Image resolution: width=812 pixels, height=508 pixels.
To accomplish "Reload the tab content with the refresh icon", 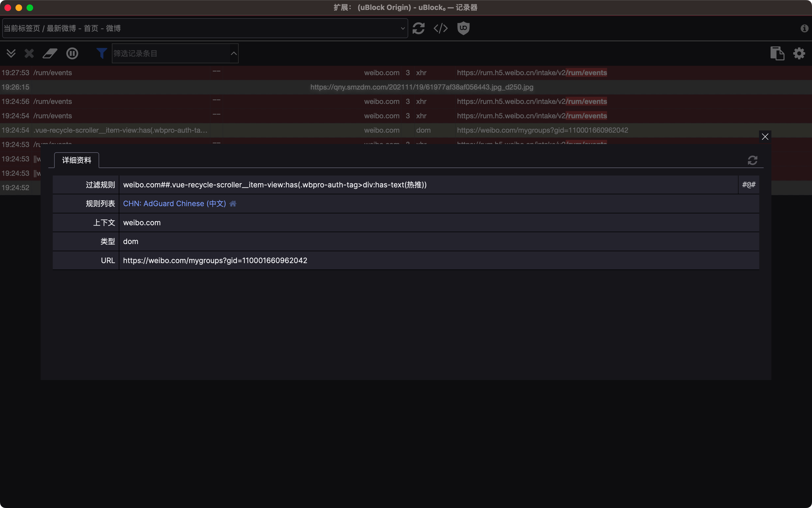I will tap(418, 28).
